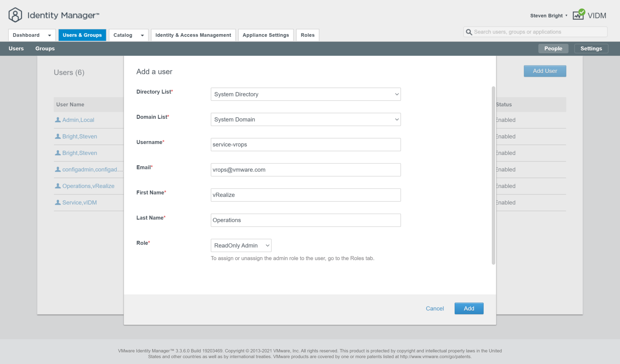Cancel the Add a user dialog

(x=435, y=308)
